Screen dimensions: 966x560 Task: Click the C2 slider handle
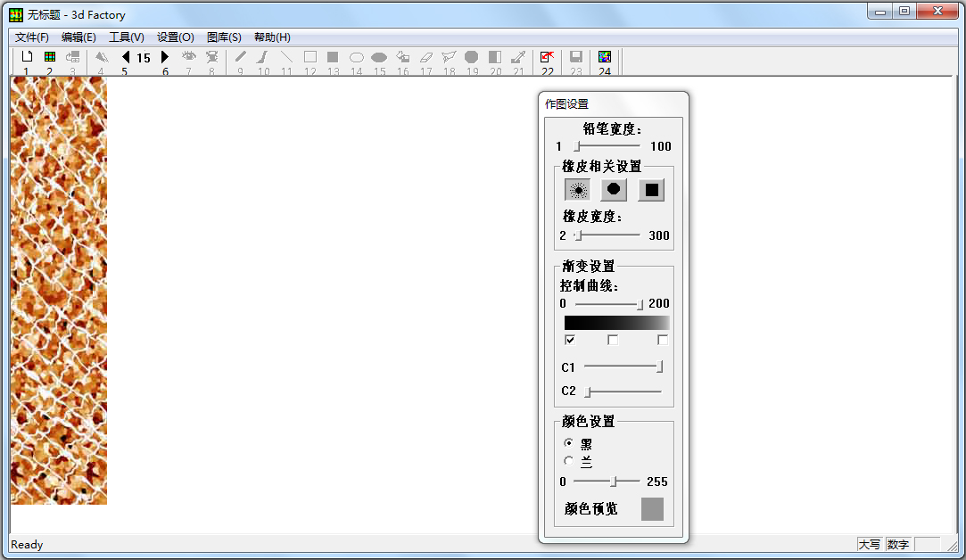coord(588,391)
